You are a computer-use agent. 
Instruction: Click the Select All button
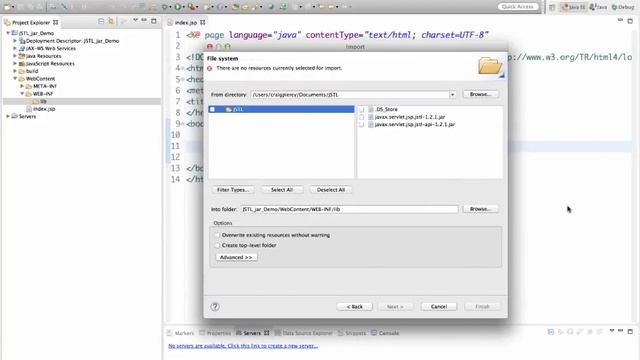click(282, 190)
